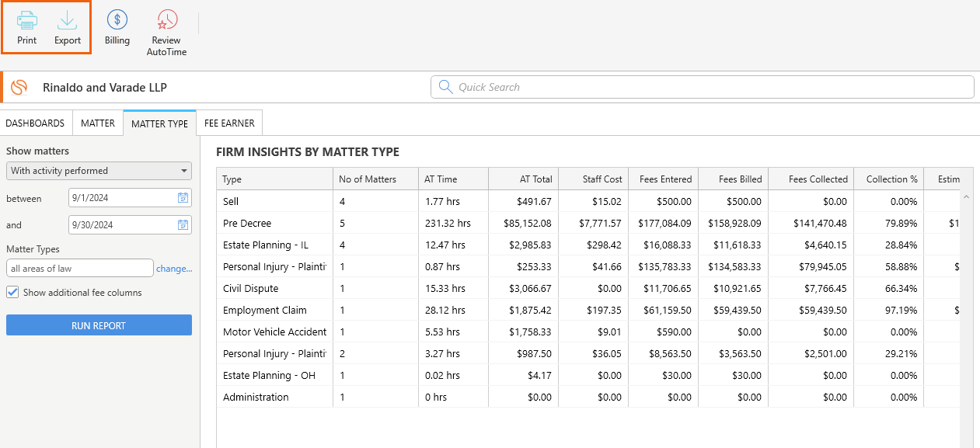This screenshot has width=980, height=448.
Task: Click the table scrollbar up arrow
Action: [967, 196]
